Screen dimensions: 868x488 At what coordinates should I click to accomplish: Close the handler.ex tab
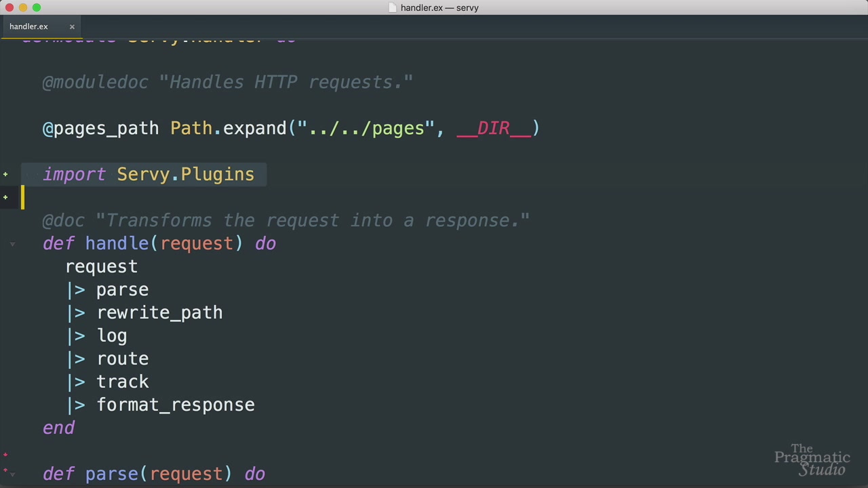click(x=72, y=26)
